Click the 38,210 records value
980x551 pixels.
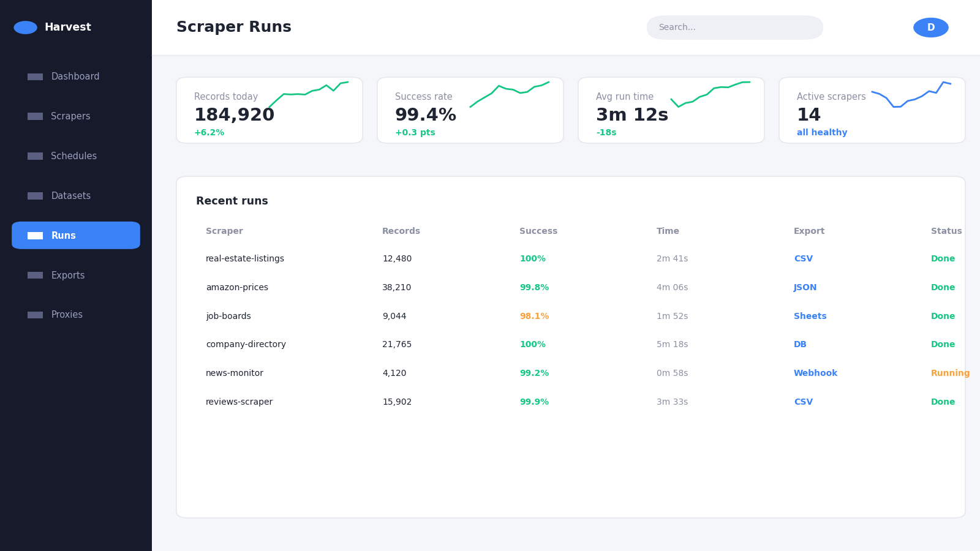(397, 288)
